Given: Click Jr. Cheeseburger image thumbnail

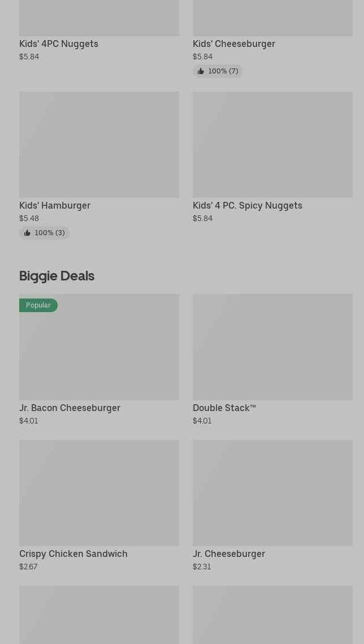Looking at the screenshot, I should pos(273,493).
